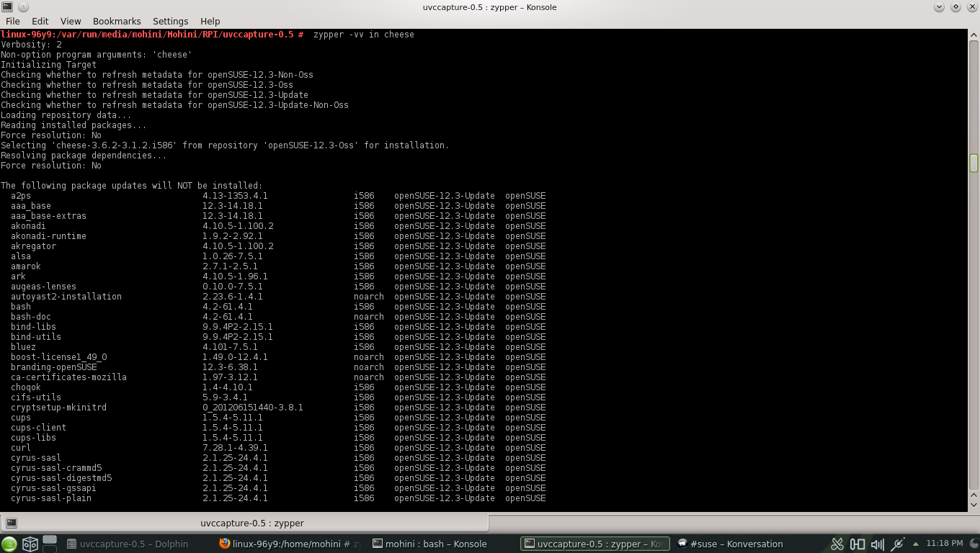Expand the hidden system tray icons arrow
The height and width of the screenshot is (553, 980).
(916, 544)
